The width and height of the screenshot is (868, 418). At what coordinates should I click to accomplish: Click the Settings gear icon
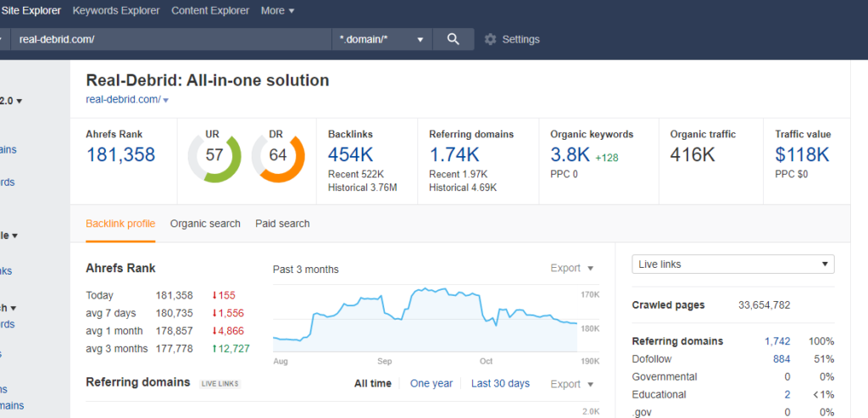(491, 39)
